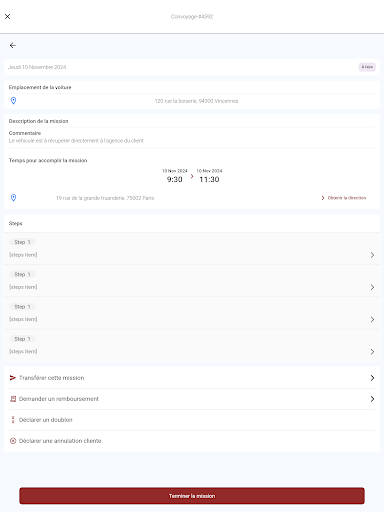Click the 'Description de la mission' heading
This screenshot has width=384, height=512.
pos(38,121)
